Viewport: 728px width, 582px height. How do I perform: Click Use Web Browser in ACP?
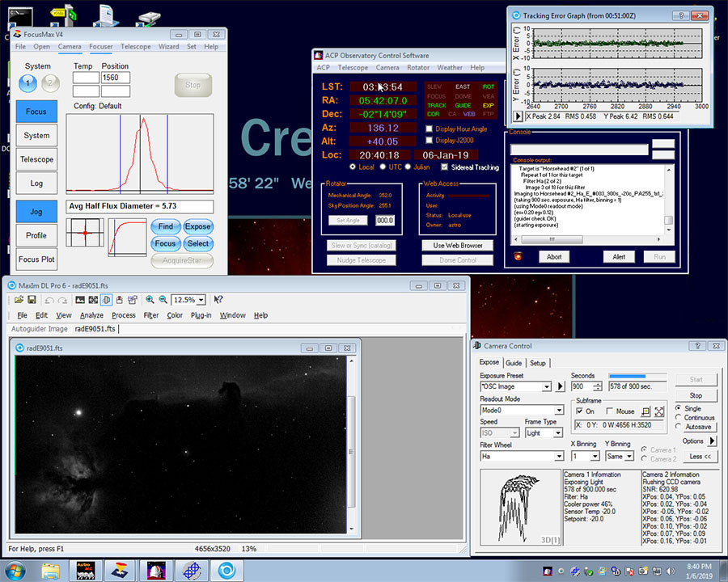[458, 246]
